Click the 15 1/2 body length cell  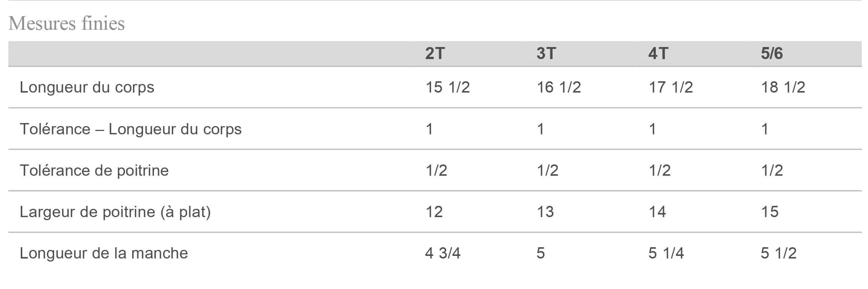[x=447, y=87]
